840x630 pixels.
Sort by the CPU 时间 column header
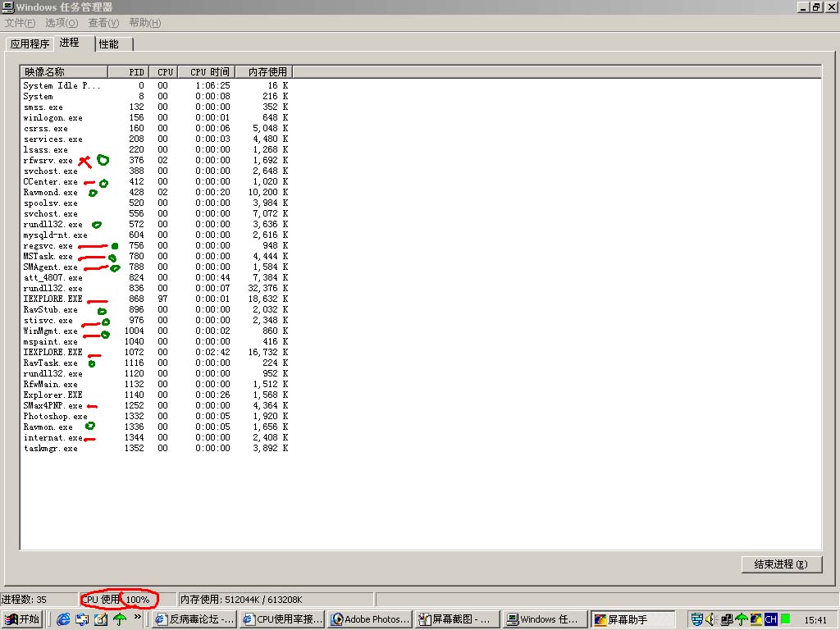206,72
